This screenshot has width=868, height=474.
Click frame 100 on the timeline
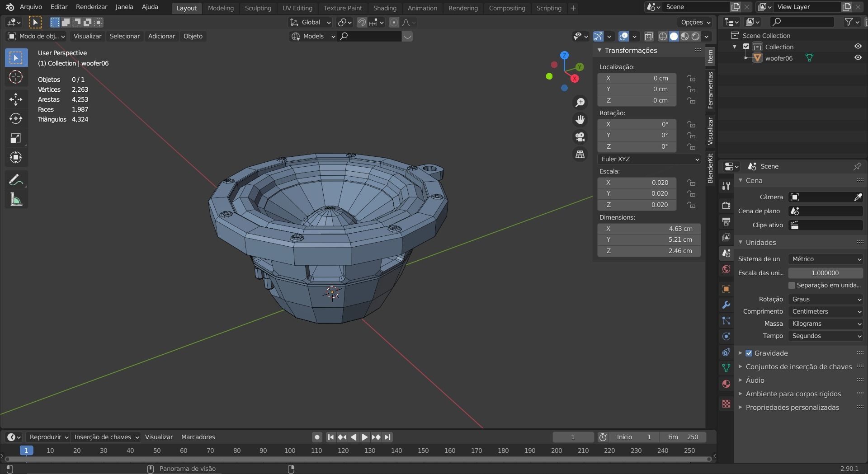[x=290, y=451]
